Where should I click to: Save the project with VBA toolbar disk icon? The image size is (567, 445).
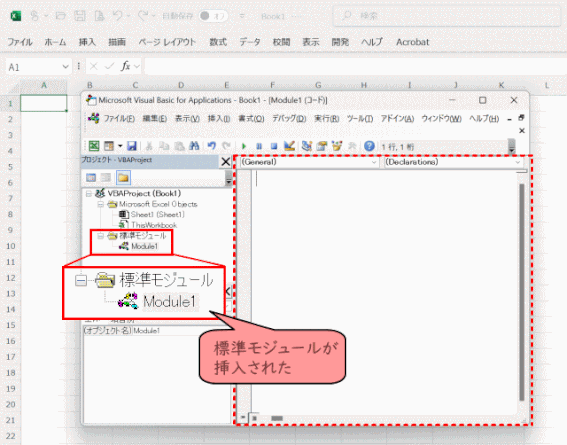(x=132, y=146)
